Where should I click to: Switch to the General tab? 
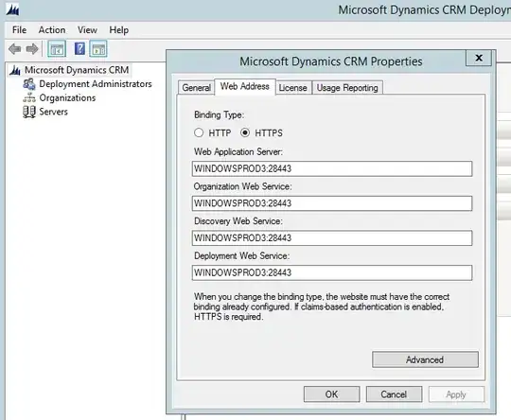196,88
